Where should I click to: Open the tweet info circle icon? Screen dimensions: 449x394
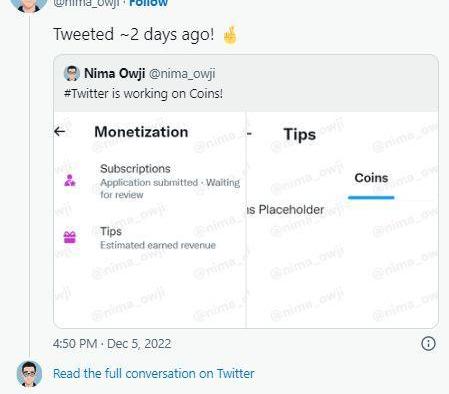(428, 343)
